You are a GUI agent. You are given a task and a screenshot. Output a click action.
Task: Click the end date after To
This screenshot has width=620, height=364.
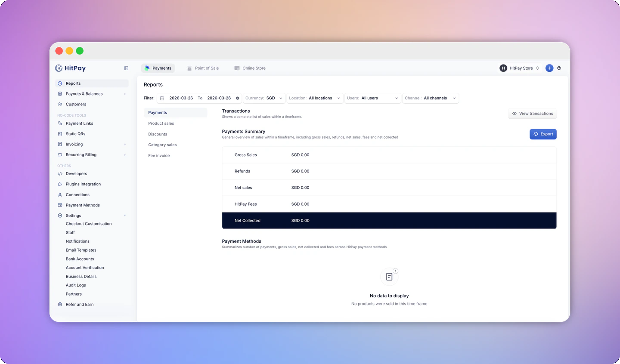(x=219, y=98)
